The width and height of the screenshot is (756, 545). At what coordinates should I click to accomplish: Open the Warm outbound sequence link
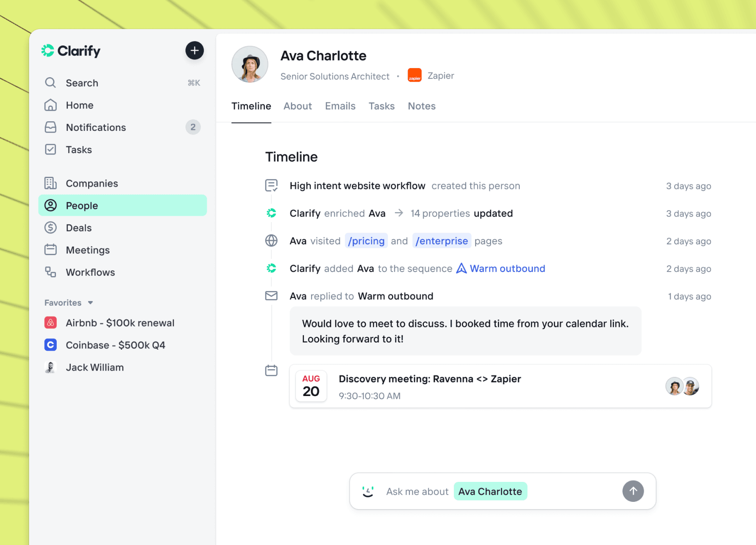click(507, 269)
